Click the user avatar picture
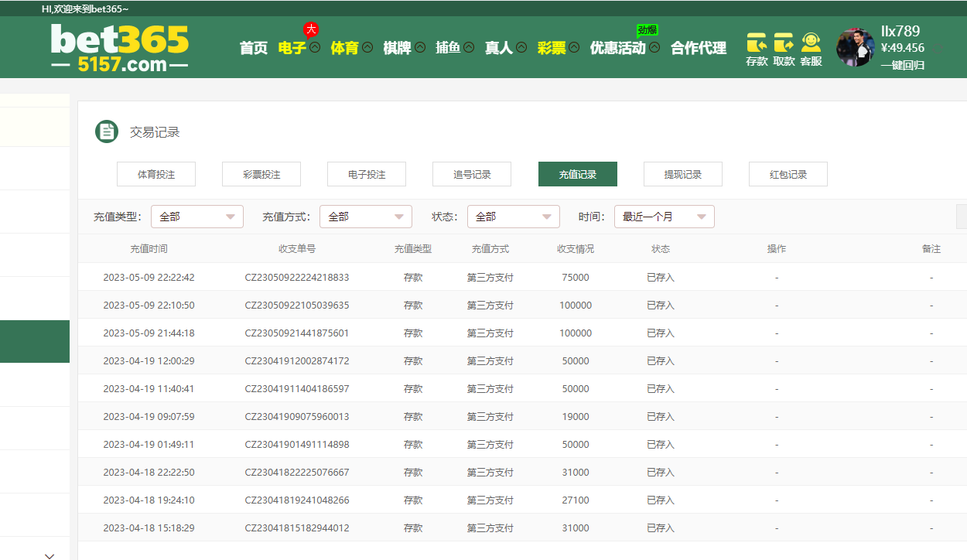Viewport: 967px width, 560px height. tap(856, 48)
